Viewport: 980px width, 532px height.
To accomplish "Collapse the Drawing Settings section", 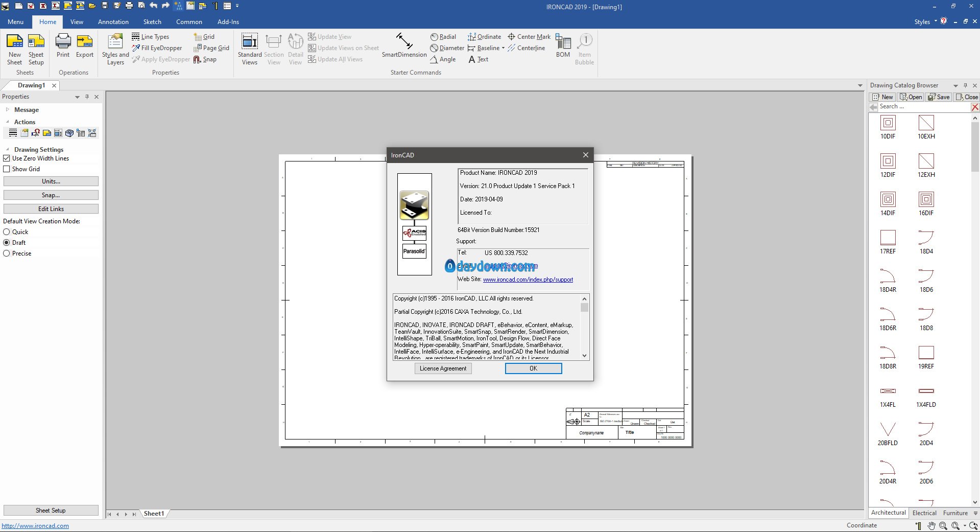I will (7, 150).
